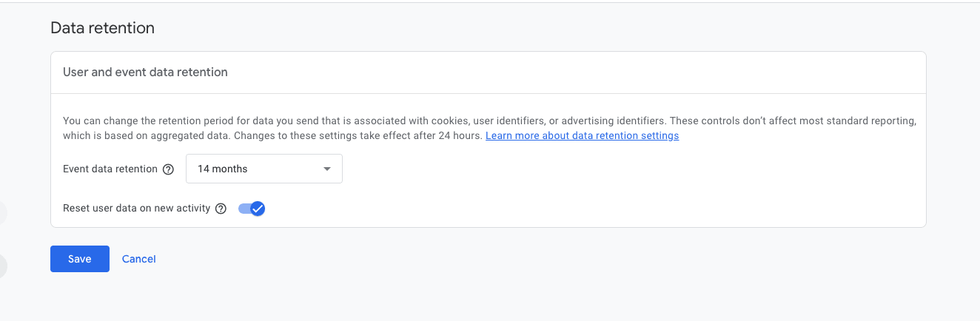Open the Event data retention dropdown
This screenshot has width=980, height=321.
point(264,169)
